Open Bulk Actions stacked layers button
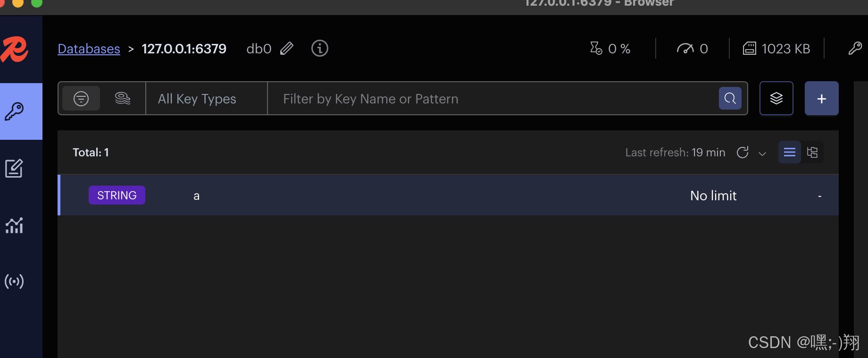The image size is (868, 358). point(776,98)
